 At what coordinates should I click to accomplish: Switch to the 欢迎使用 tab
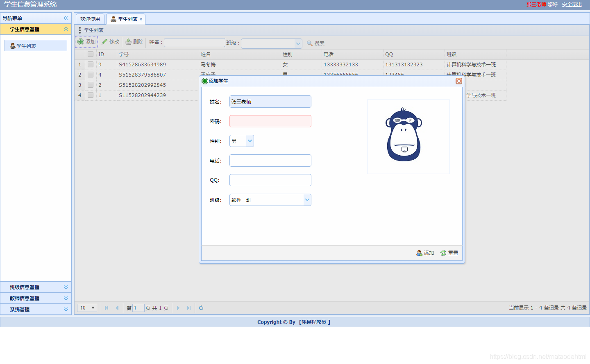point(90,19)
